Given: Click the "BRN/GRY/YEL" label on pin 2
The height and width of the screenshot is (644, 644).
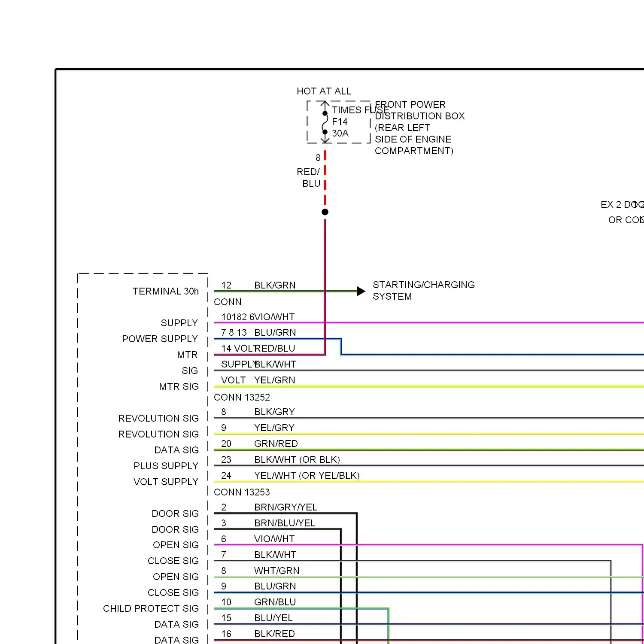Looking at the screenshot, I should [286, 507].
